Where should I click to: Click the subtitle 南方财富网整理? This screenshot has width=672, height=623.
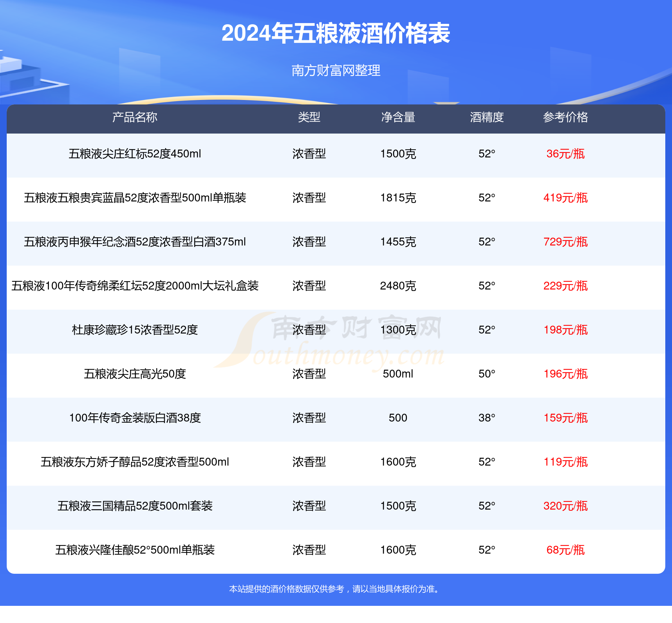click(336, 71)
